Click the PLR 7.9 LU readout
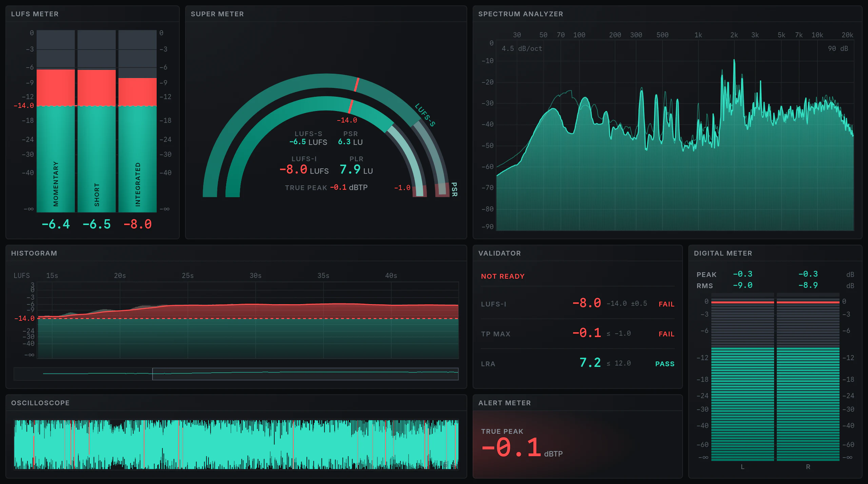This screenshot has height=484, width=868. click(356, 169)
